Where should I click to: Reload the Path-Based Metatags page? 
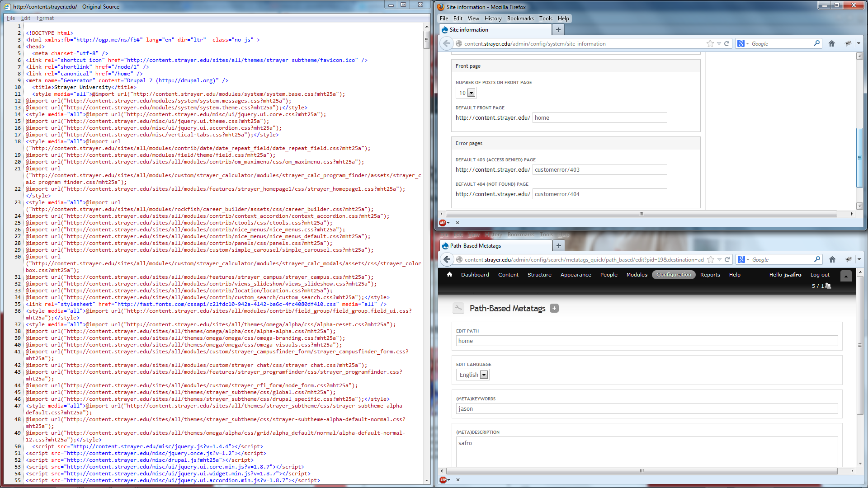coord(727,259)
